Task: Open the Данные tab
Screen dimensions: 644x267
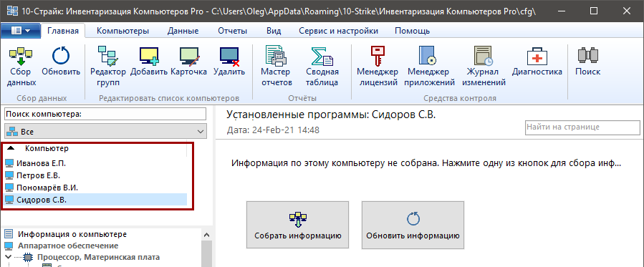Action: click(x=183, y=31)
